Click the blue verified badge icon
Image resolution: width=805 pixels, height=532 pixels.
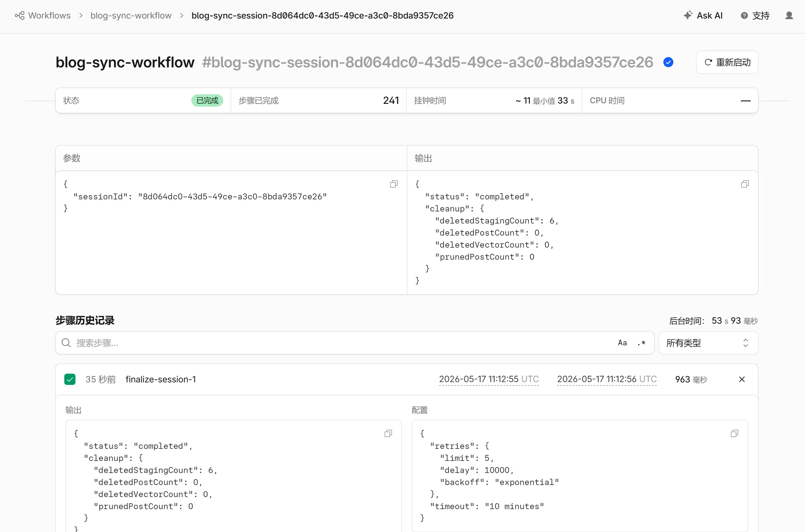tap(668, 62)
